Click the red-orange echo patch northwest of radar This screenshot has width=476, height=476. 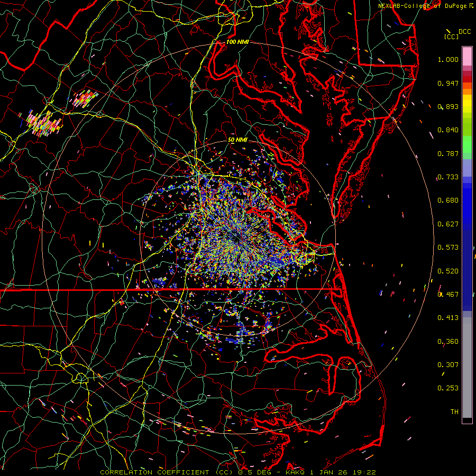tap(85, 98)
